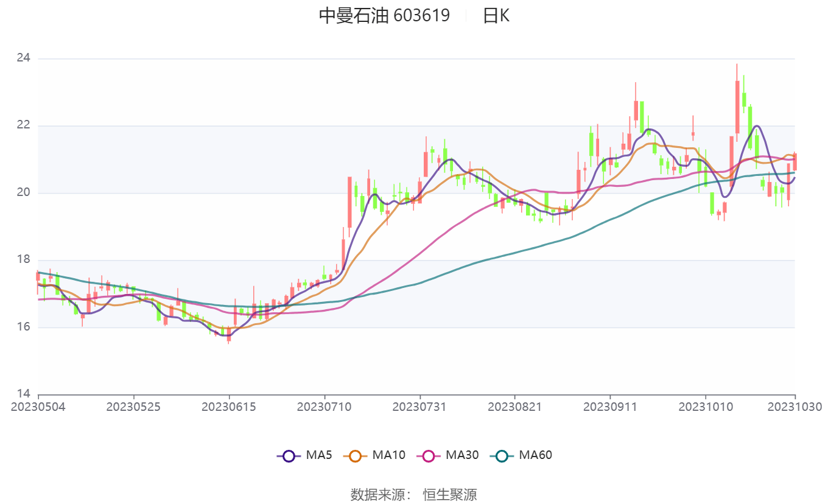Toggle the MA10 legend marker
Screen dimensions: 828x504
[356, 455]
